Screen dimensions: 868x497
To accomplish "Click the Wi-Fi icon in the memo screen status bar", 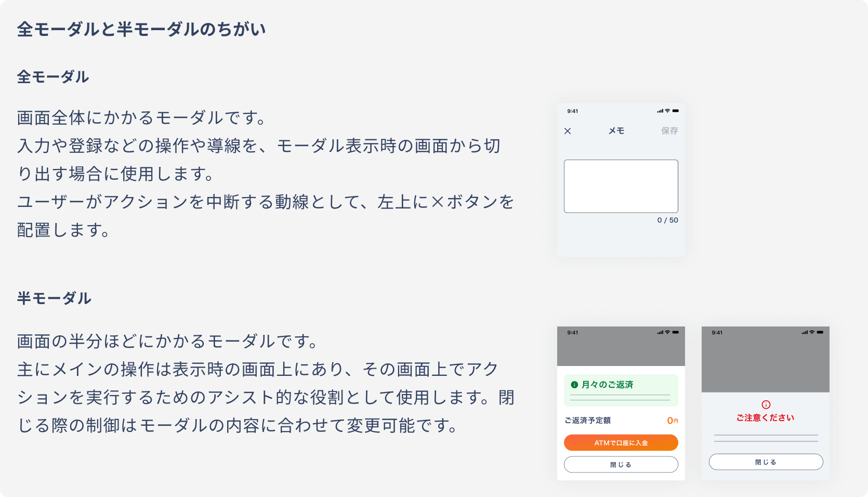I will click(x=667, y=111).
